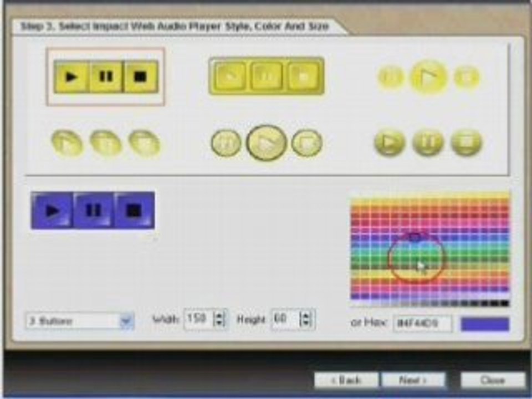Focus the Hex color code field

(422, 323)
